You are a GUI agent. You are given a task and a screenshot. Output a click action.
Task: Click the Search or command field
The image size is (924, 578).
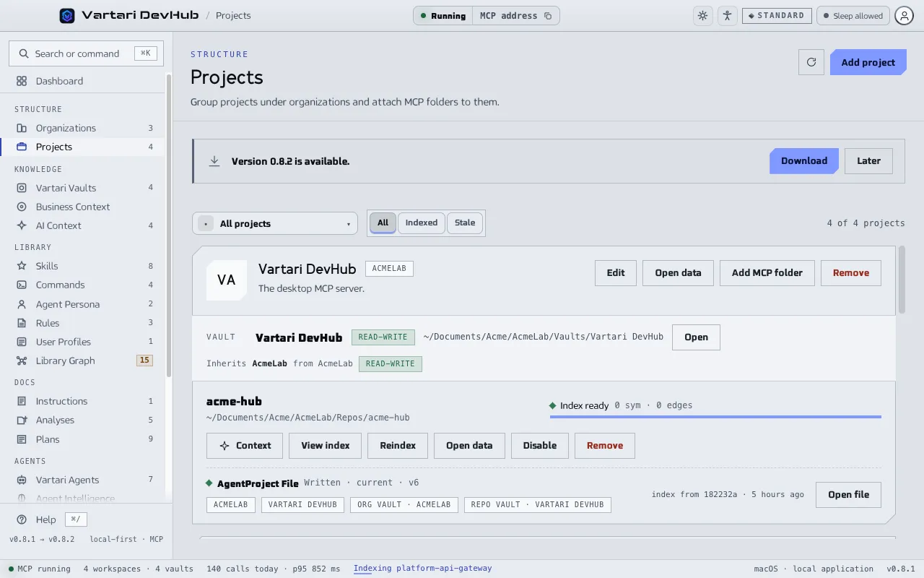[86, 53]
